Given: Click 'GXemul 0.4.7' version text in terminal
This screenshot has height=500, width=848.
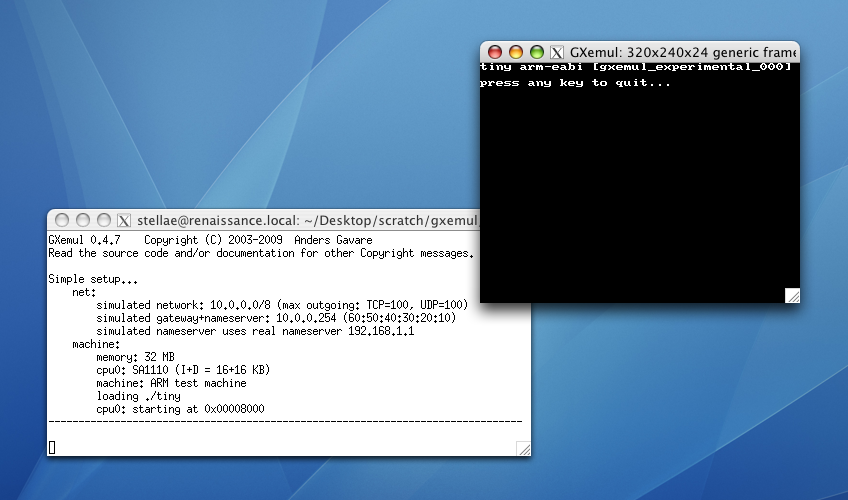Looking at the screenshot, I should coord(84,240).
